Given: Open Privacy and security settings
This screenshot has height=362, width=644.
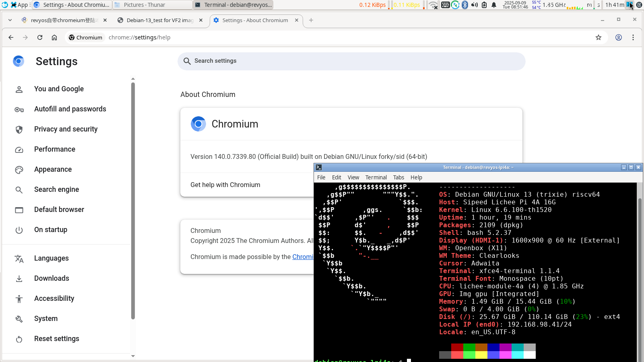Looking at the screenshot, I should click(x=66, y=129).
